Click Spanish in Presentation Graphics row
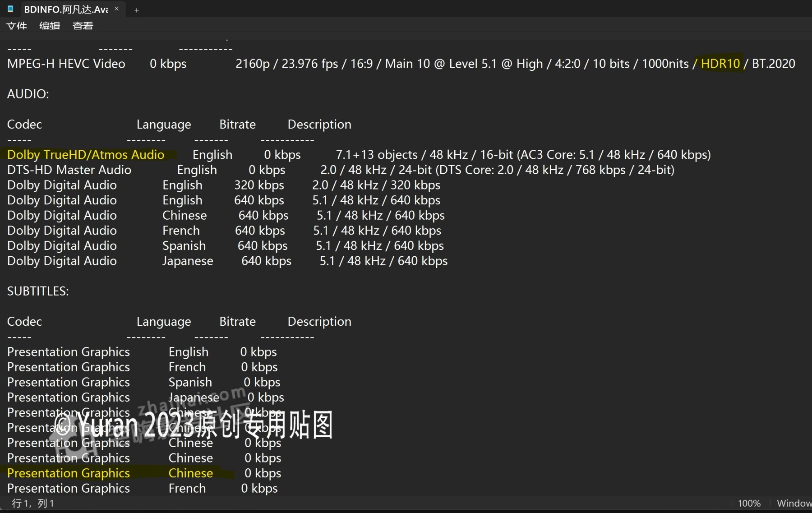The height and width of the screenshot is (513, 812). tap(190, 382)
